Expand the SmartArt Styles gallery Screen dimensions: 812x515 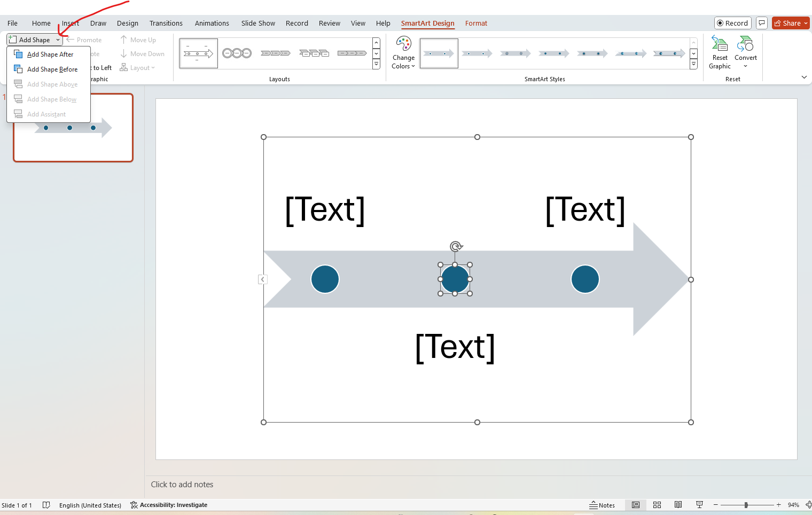tap(693, 64)
